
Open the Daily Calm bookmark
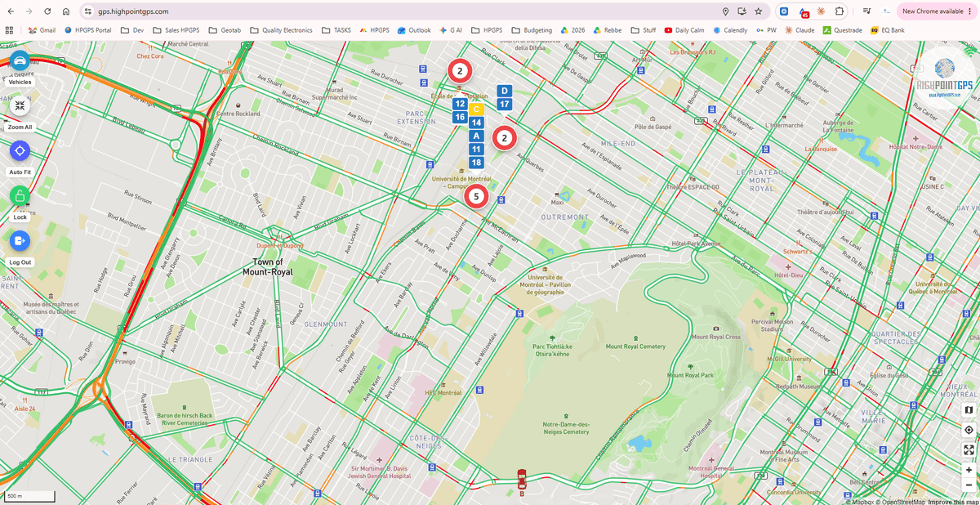pyautogui.click(x=684, y=30)
